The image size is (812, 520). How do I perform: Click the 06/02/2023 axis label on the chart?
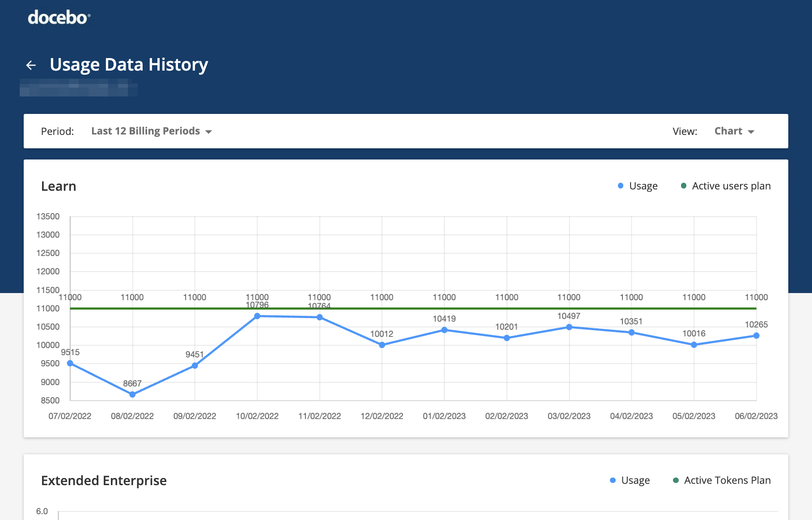[756, 416]
